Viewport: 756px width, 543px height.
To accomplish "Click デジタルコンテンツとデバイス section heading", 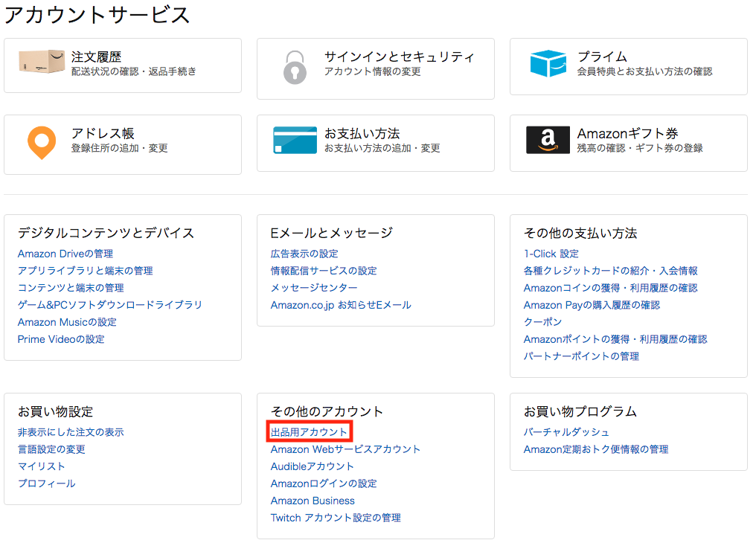I will pyautogui.click(x=106, y=233).
